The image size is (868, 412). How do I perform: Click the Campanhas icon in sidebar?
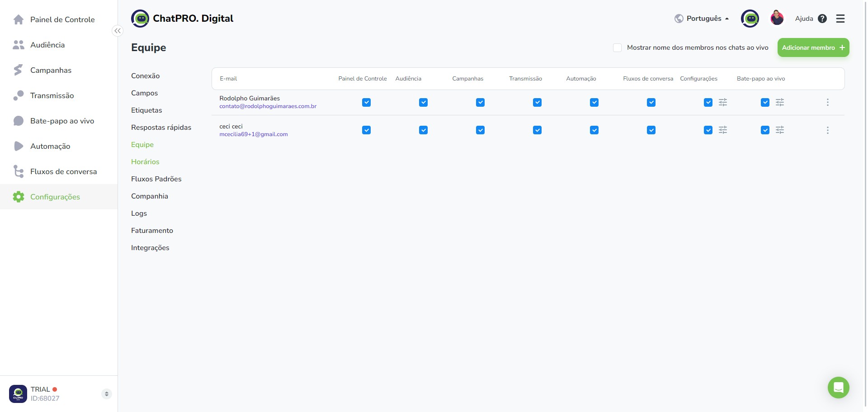point(19,70)
